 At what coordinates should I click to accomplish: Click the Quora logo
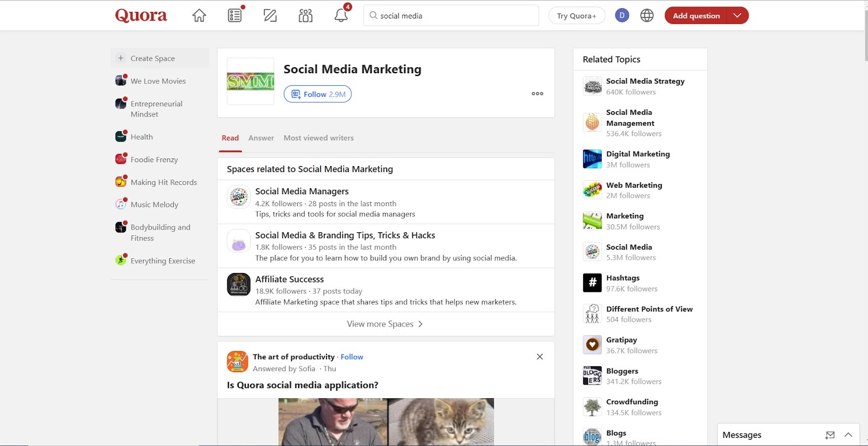point(141,15)
